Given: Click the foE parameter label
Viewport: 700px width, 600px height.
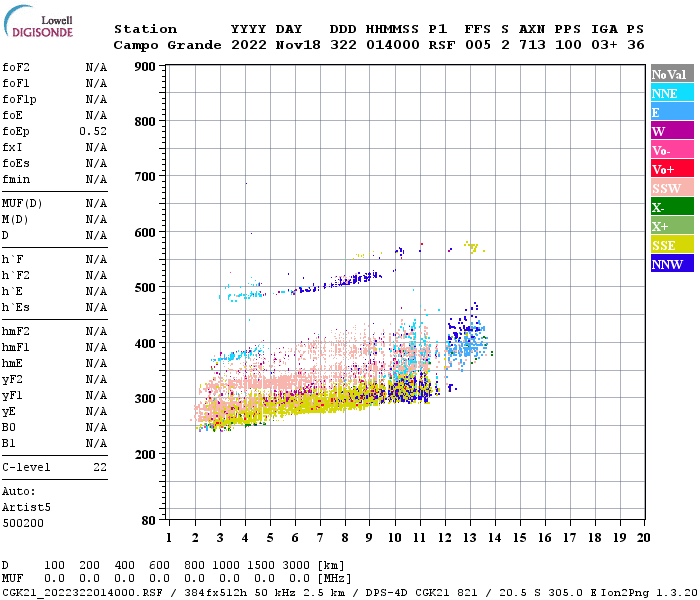Looking at the screenshot, I should 12,115.
